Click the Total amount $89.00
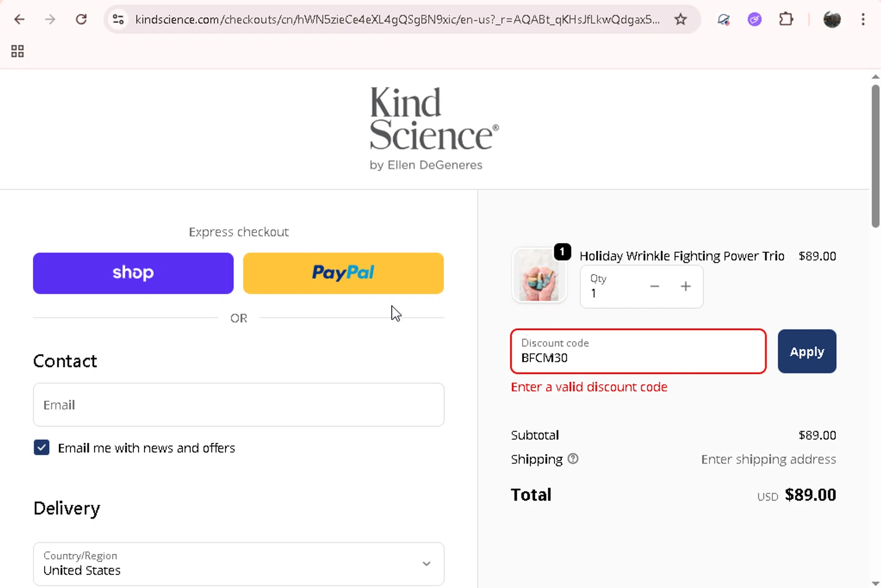Viewport: 881px width, 588px height. point(811,495)
